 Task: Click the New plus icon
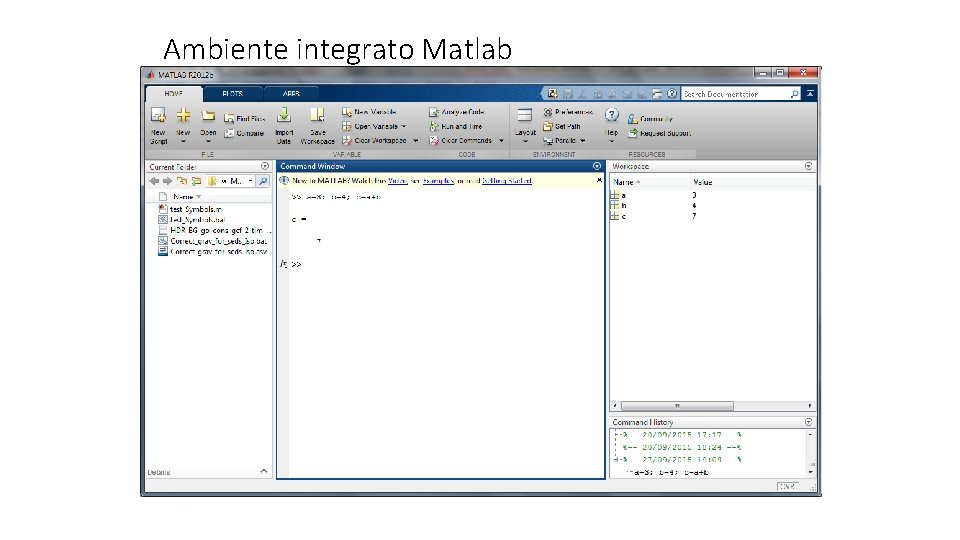point(183,115)
